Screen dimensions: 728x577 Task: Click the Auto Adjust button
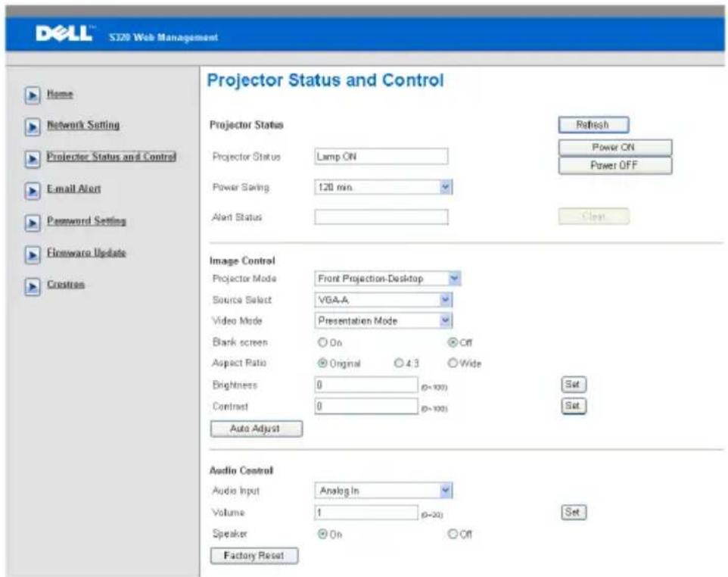click(257, 429)
